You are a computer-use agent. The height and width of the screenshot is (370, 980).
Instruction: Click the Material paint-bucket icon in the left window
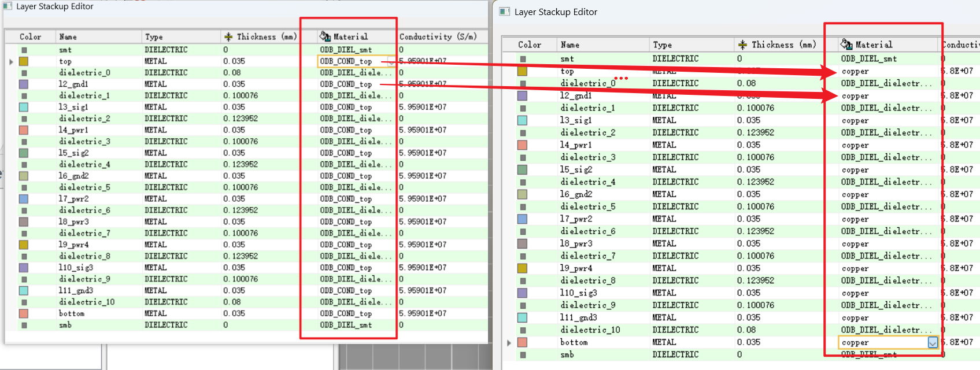click(326, 36)
